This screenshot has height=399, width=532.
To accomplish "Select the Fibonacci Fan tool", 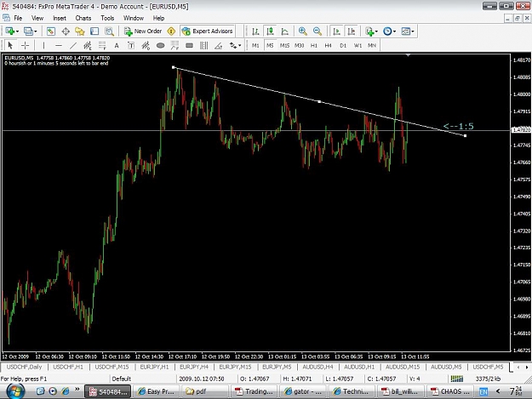I will (x=174, y=45).
